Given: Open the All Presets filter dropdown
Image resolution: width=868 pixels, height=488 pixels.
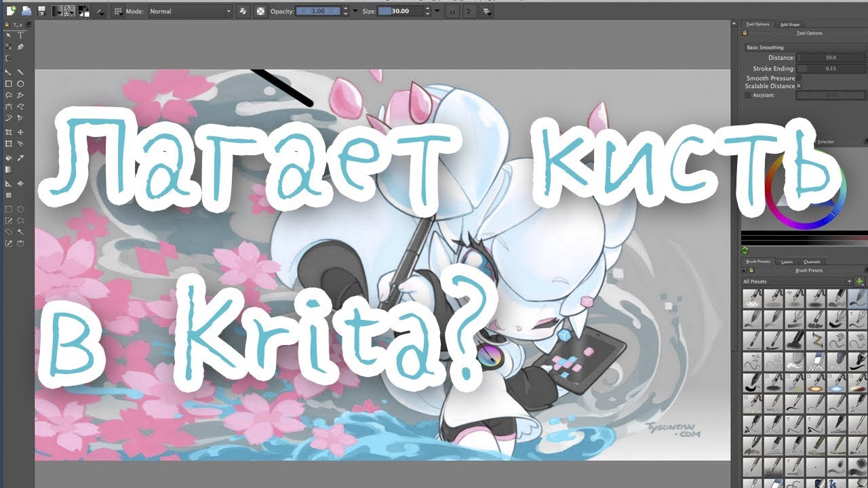Looking at the screenshot, I should click(797, 281).
